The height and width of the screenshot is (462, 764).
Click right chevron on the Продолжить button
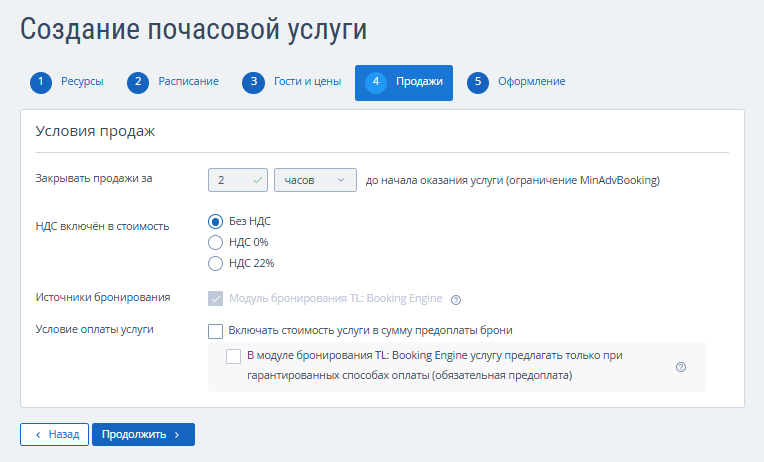177,435
